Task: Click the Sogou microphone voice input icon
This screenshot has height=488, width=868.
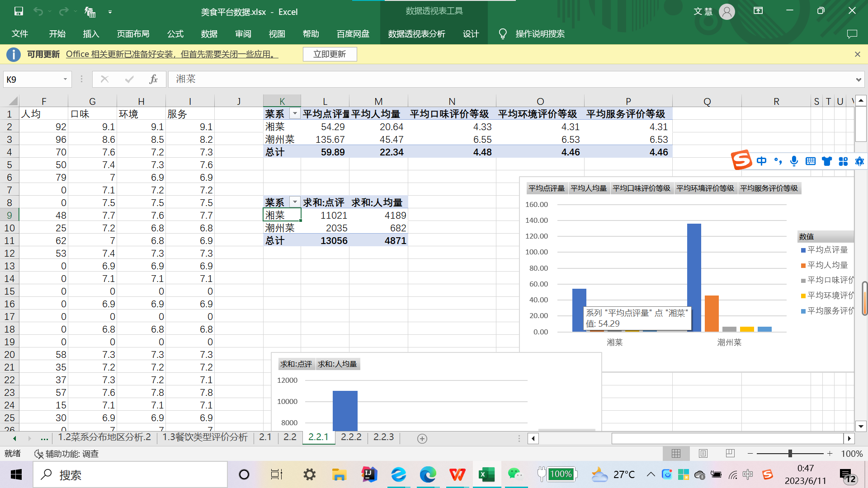Action: point(794,161)
